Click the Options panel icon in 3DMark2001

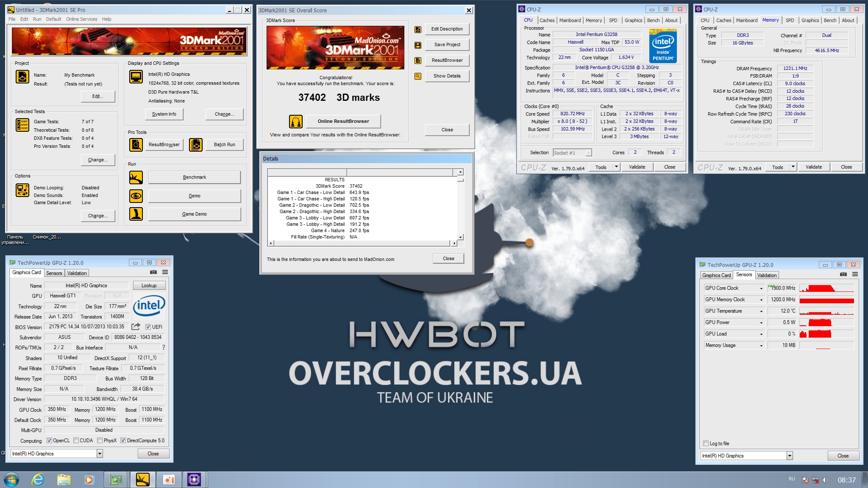22,190
